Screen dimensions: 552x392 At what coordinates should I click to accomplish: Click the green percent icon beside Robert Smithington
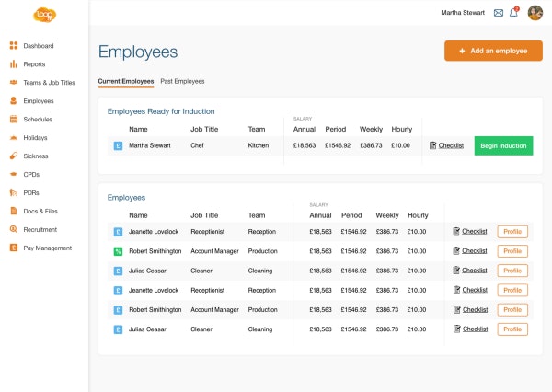117,250
